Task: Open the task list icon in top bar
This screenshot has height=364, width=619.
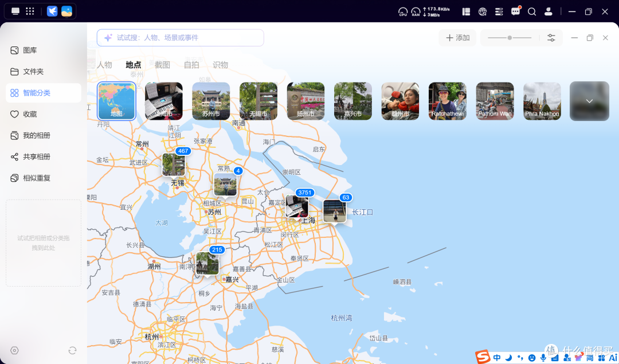Action: coord(499,12)
